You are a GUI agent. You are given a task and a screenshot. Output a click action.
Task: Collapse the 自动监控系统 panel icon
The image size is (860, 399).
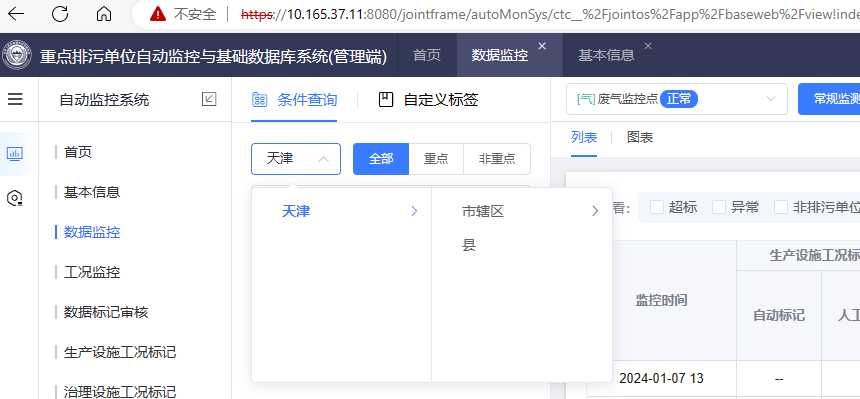tap(209, 99)
